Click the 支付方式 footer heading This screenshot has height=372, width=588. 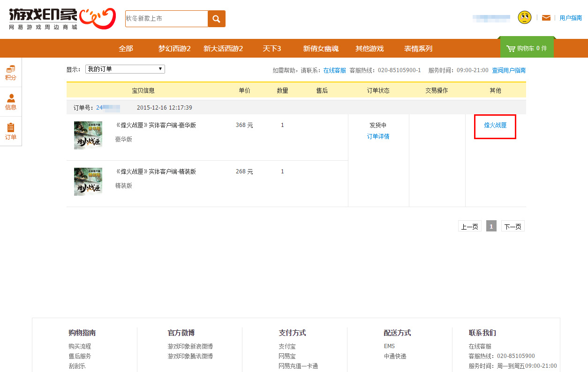point(292,333)
